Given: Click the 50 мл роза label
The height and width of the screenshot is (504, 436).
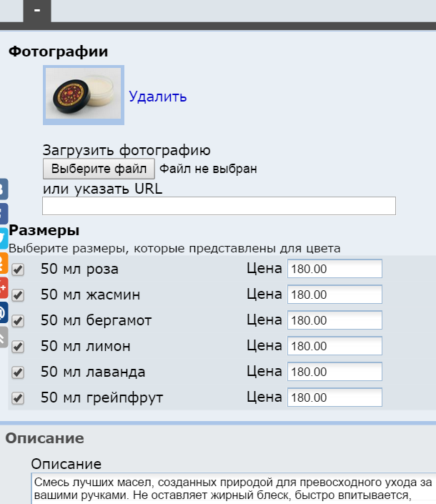Looking at the screenshot, I should pyautogui.click(x=79, y=269).
